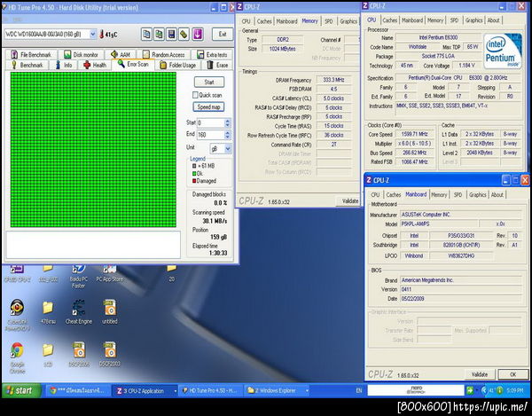Open About tab in CPU-Z processor window
The height and width of the screenshot is (416, 532).
(x=493, y=20)
